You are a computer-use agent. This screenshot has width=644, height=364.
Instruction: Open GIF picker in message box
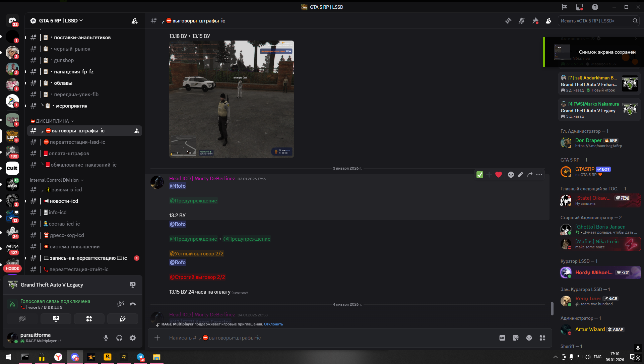(x=502, y=338)
